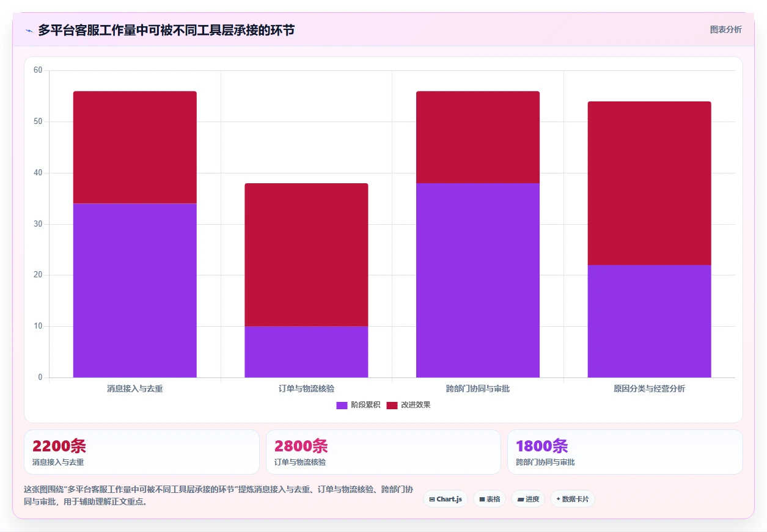
Task: Click the red segment of 跨部门协同与审批 bar
Action: [478, 137]
